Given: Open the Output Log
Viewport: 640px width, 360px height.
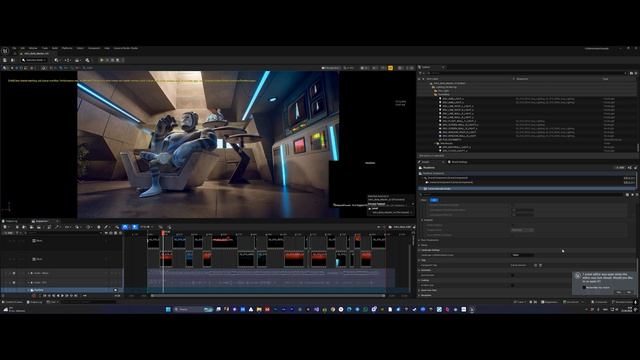Looking at the screenshot, I should click(x=35, y=302).
